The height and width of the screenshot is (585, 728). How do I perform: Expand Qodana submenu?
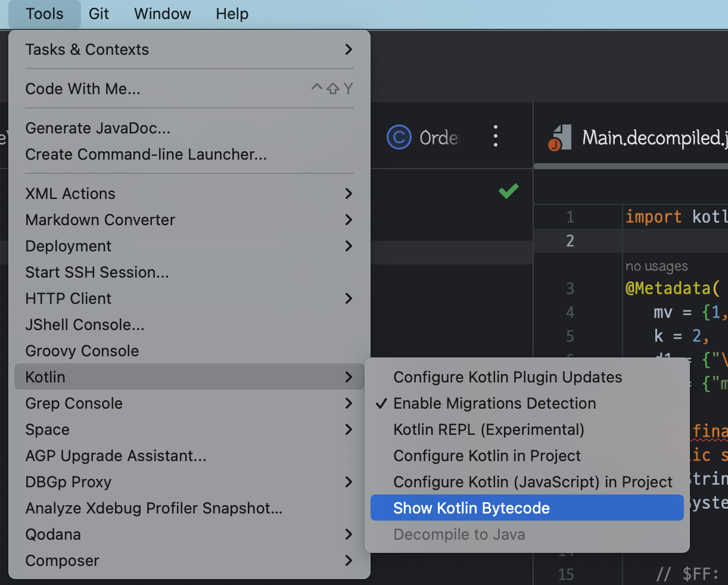pos(189,534)
